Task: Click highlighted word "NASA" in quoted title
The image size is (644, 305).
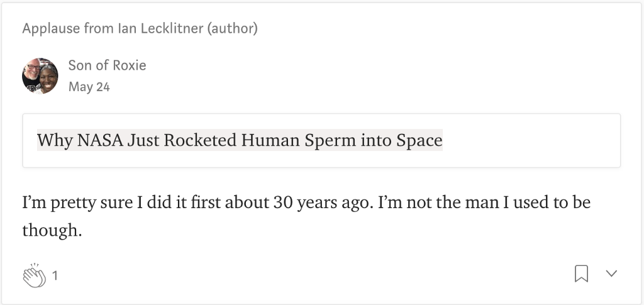Action: (x=100, y=140)
